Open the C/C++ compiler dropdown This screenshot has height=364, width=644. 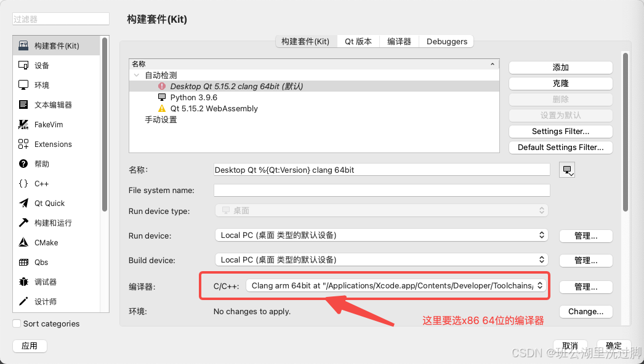[x=396, y=286]
